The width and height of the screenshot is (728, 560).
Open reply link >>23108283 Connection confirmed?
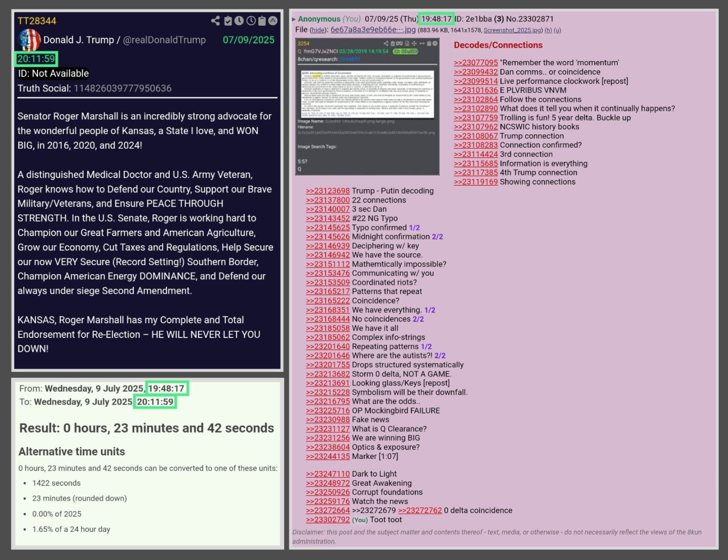tap(476, 145)
